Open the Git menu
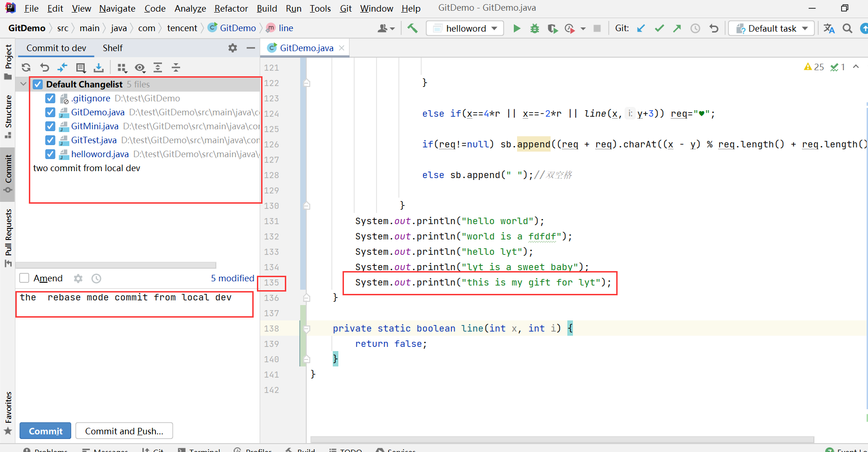This screenshot has height=452, width=868. click(x=346, y=8)
